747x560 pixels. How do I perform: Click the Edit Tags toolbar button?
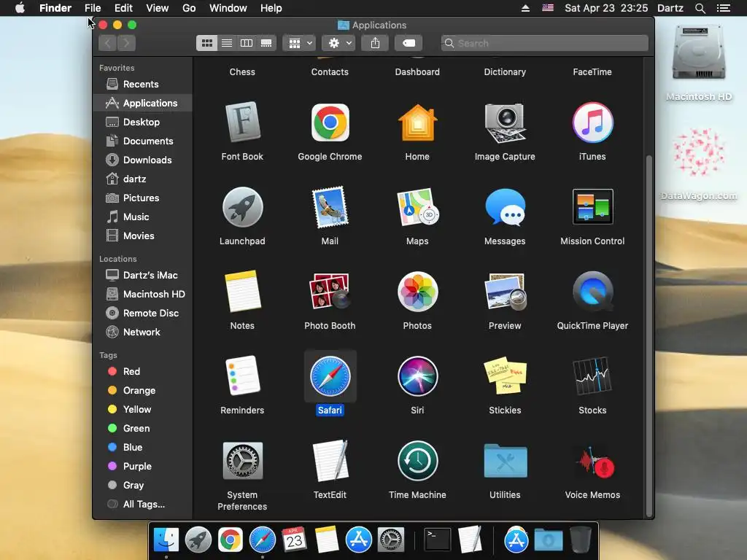(x=409, y=43)
